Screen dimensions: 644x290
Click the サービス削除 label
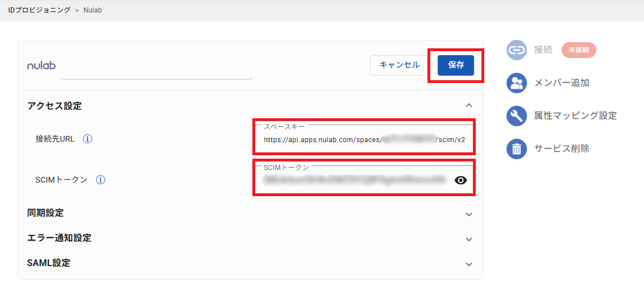(x=562, y=149)
